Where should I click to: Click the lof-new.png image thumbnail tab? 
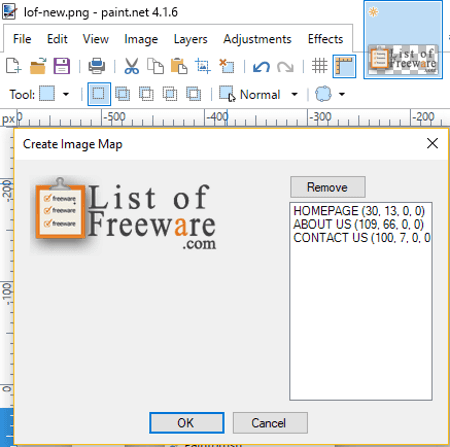(x=403, y=40)
